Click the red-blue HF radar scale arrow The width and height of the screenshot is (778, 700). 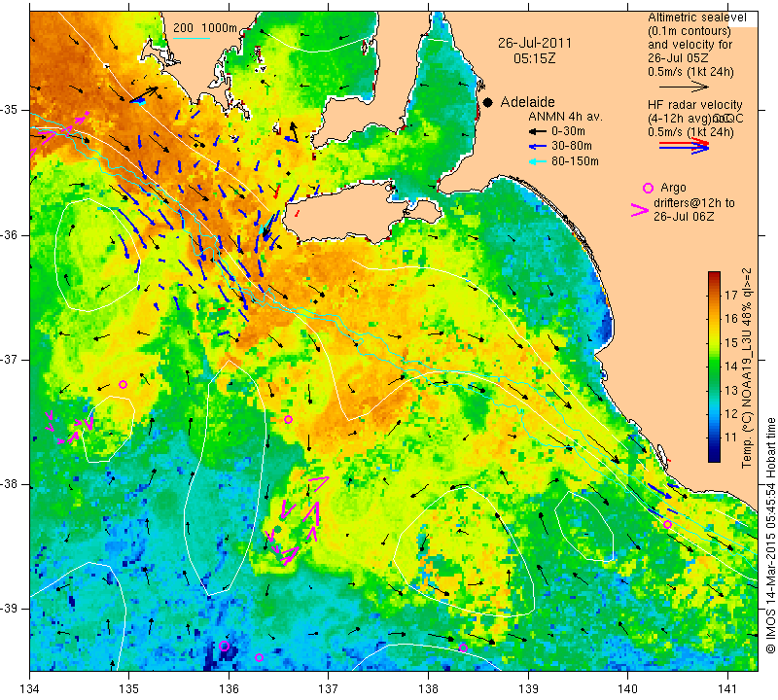coord(684,146)
